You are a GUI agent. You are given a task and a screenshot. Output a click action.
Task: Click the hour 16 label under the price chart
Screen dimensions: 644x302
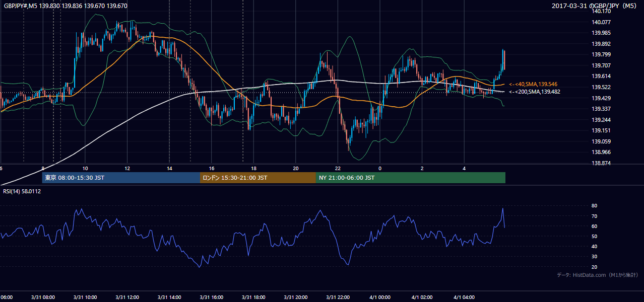212,168
